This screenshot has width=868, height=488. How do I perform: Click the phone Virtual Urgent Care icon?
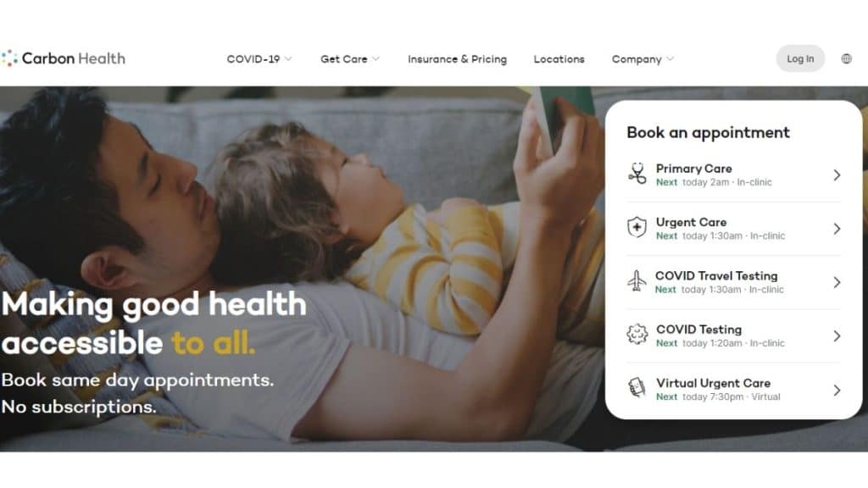pos(637,387)
